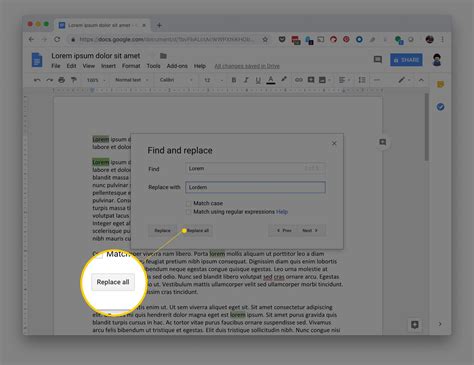Enable the Match case checkbox

click(189, 203)
